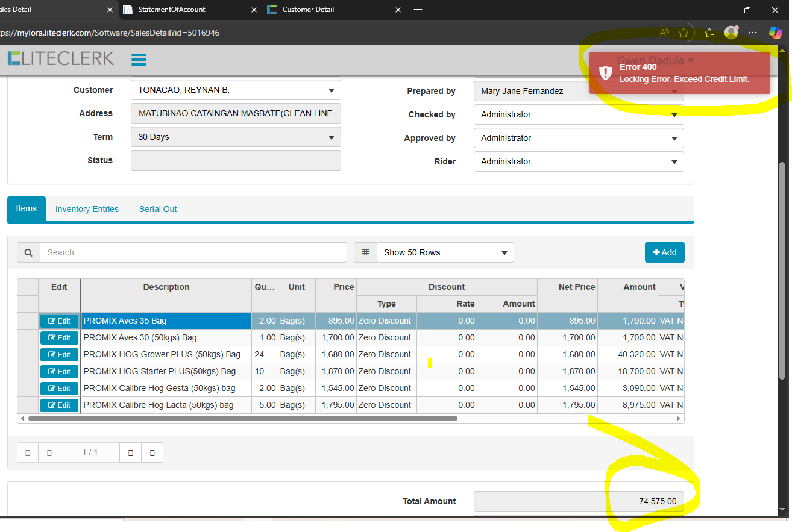Image resolution: width=792 pixels, height=532 pixels.
Task: Expand the Checked by dropdown
Action: click(x=674, y=114)
